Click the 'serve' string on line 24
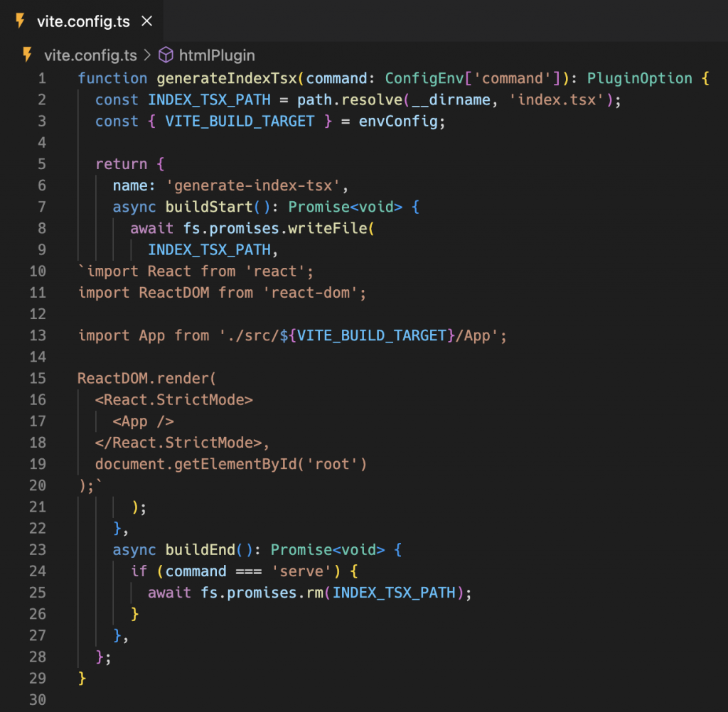This screenshot has width=728, height=712. (301, 571)
